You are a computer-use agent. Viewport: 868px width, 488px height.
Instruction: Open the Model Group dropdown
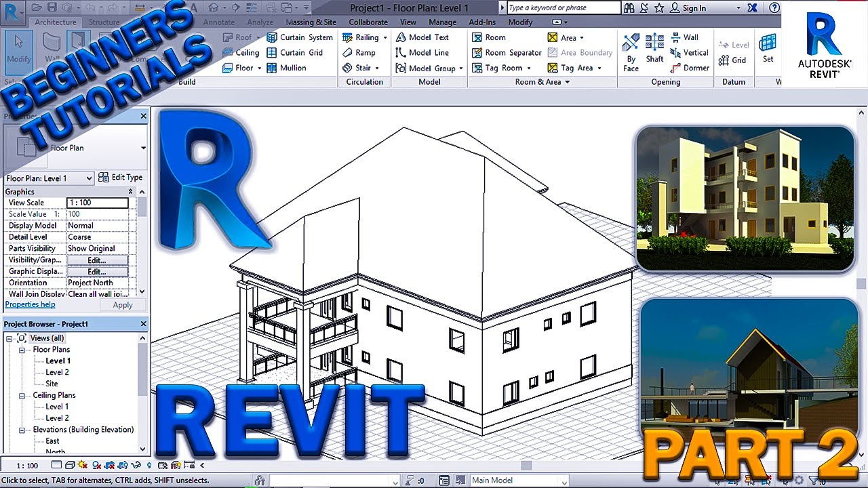coord(460,68)
